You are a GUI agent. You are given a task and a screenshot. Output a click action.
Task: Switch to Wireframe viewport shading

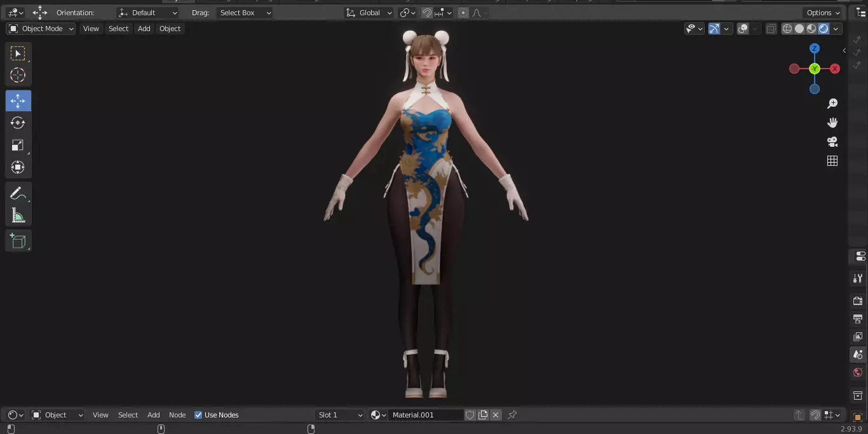pos(787,29)
